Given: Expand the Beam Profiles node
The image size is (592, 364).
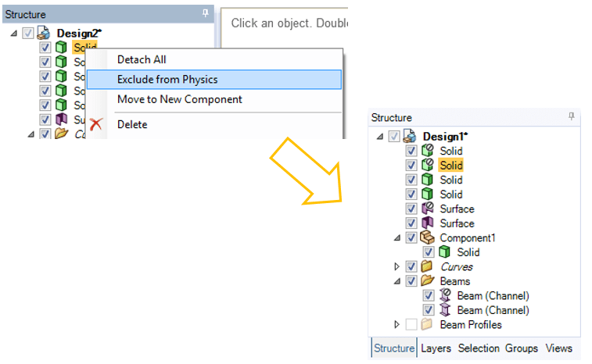Looking at the screenshot, I should [x=399, y=324].
